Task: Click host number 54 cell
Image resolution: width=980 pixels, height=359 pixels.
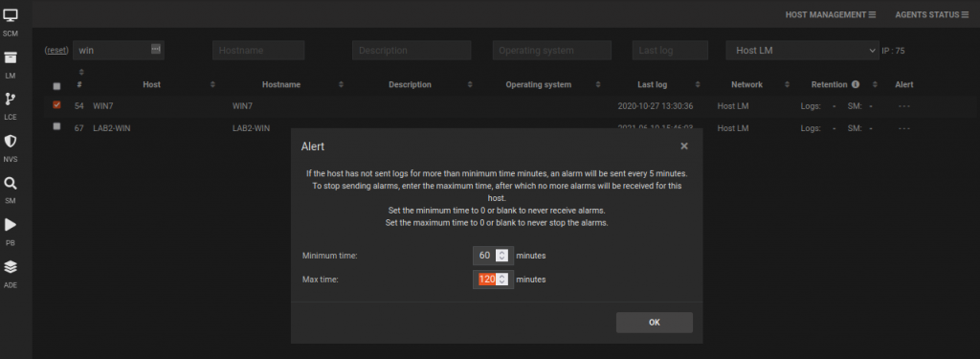Action: point(78,106)
